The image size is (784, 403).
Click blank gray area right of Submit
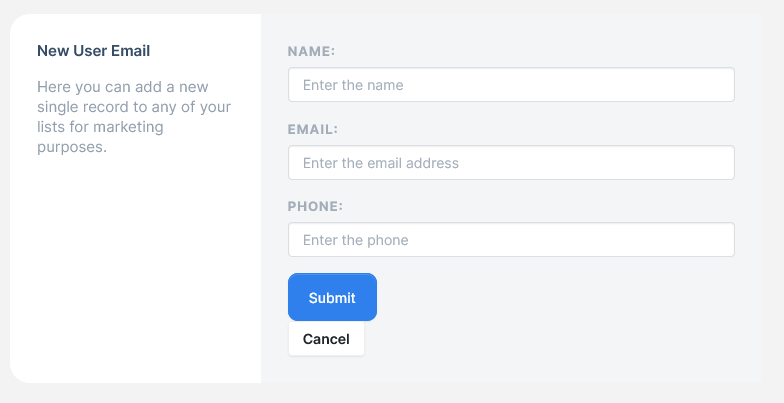click(560, 298)
